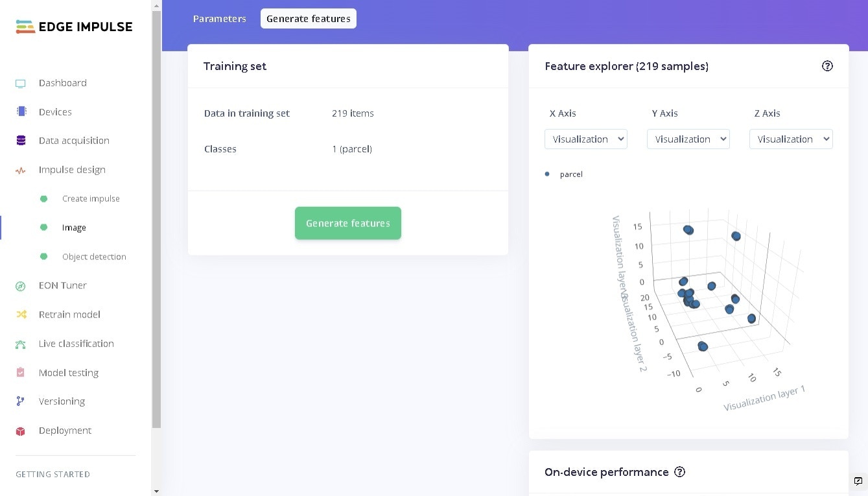Click the Impulse design waveform icon
Image resolution: width=868 pixels, height=496 pixels.
coord(21,171)
